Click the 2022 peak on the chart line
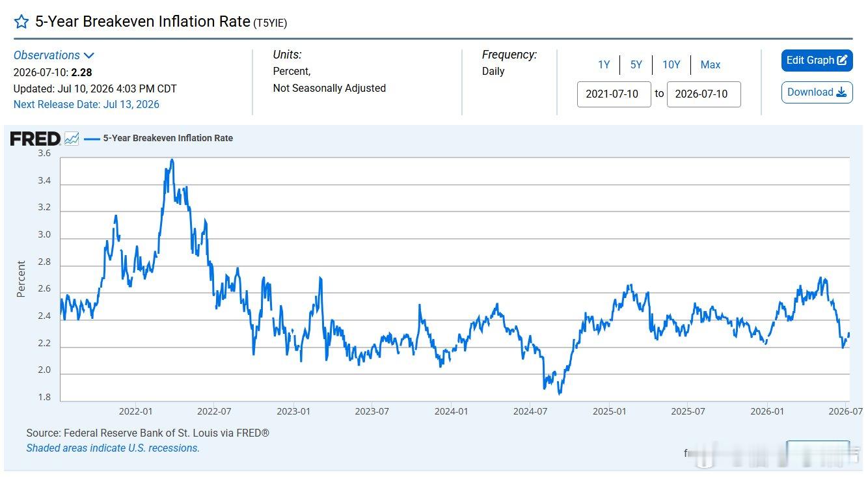 [172, 159]
